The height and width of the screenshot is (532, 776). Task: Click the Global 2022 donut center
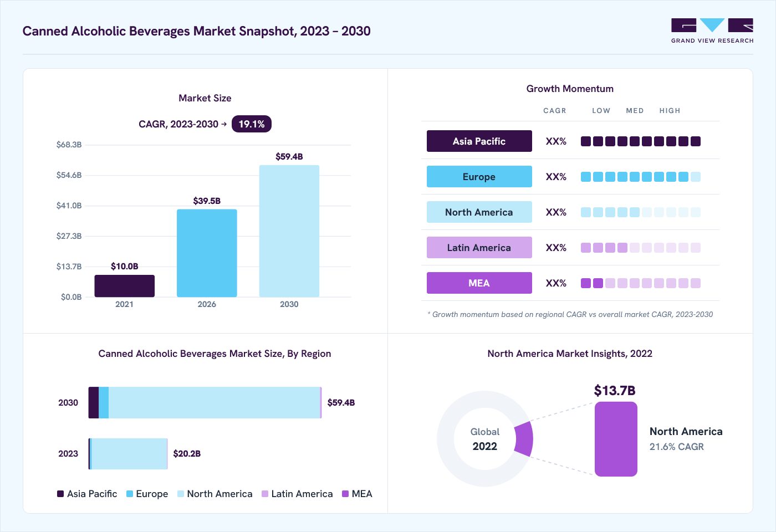[485, 439]
